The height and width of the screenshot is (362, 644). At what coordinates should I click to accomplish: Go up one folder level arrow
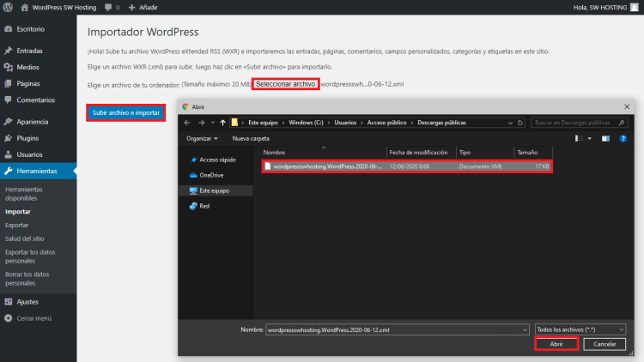click(222, 123)
